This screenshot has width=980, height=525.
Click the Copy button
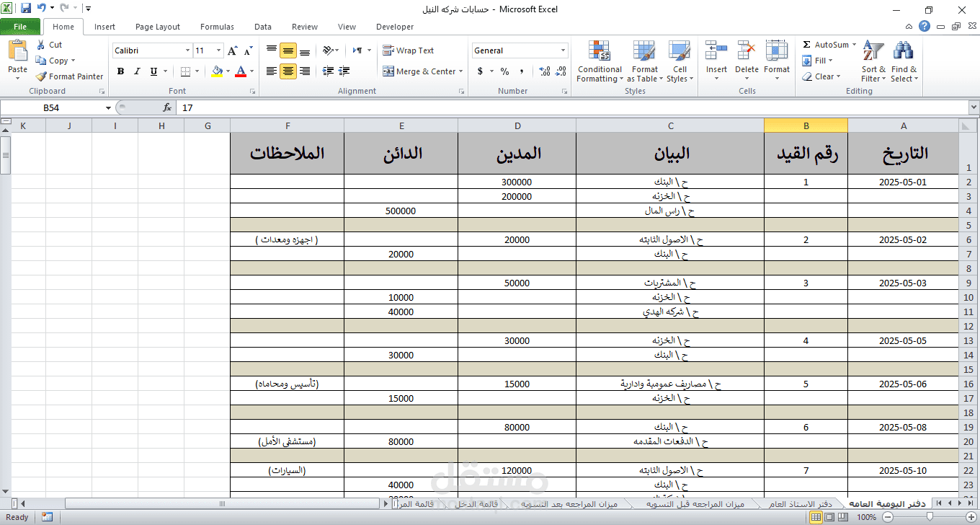[x=55, y=61]
